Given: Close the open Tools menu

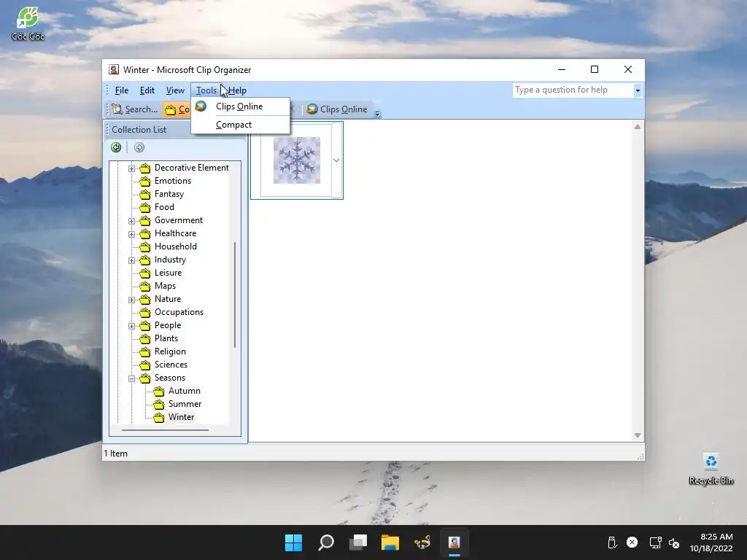Looking at the screenshot, I should (x=206, y=90).
